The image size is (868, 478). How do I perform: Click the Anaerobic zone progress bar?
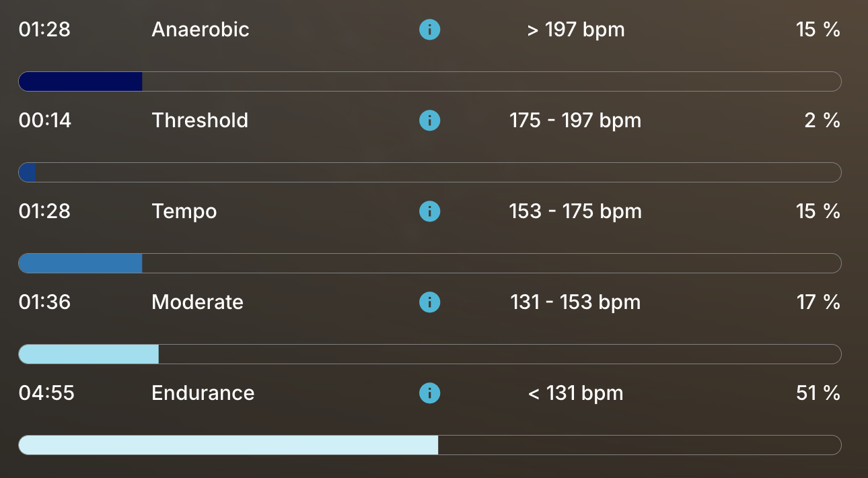tap(429, 81)
